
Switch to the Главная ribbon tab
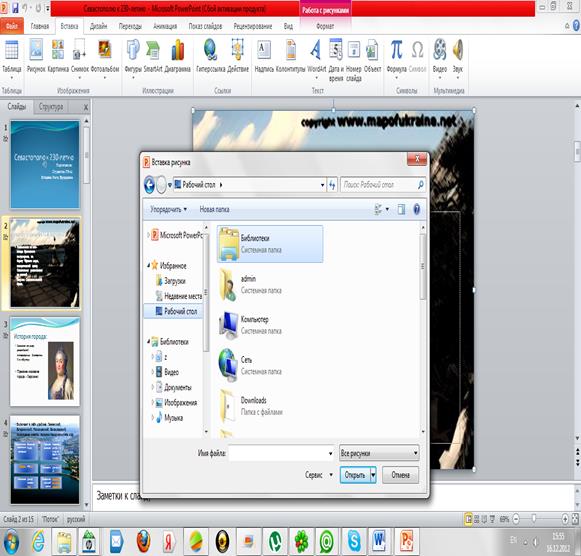40,26
